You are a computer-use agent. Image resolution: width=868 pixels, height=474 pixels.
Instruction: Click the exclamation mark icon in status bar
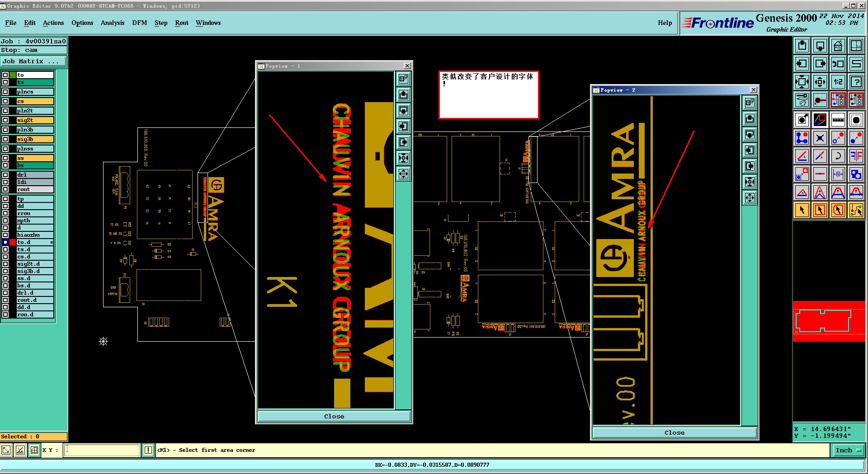coord(148,450)
